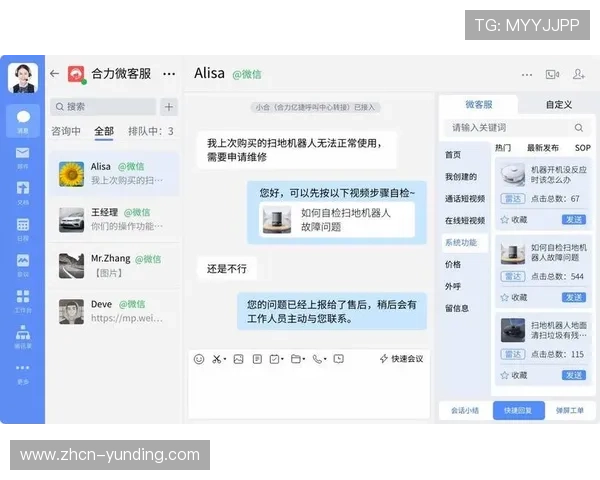Click the folder file icon in toolbar
Viewport: 600px width, 480px height.
pos(296,359)
